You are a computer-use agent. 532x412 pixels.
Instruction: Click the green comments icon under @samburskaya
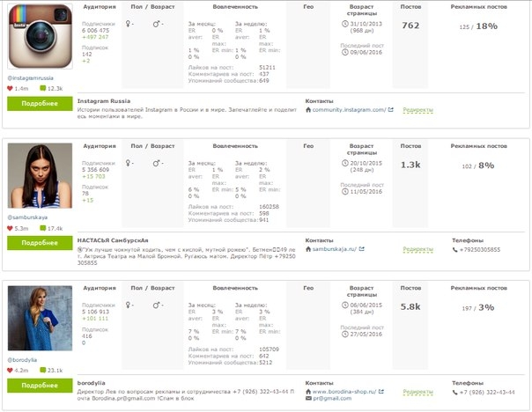click(x=43, y=228)
